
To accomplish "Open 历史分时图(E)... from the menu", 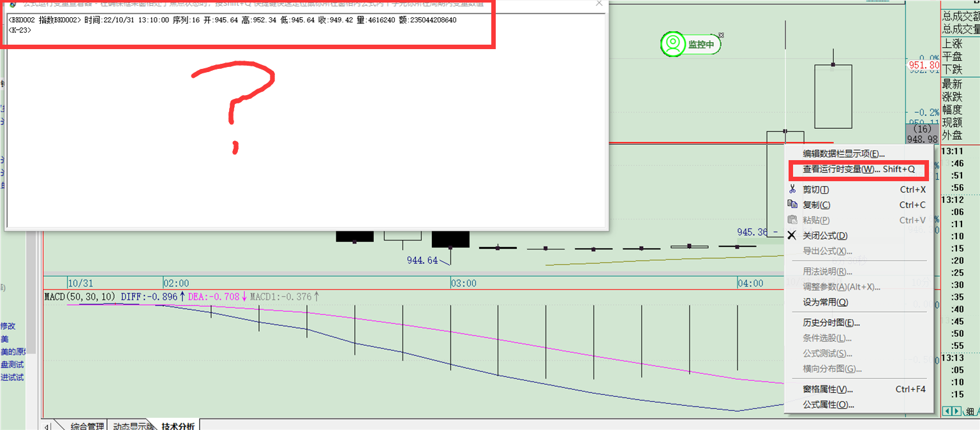I will [x=858, y=322].
